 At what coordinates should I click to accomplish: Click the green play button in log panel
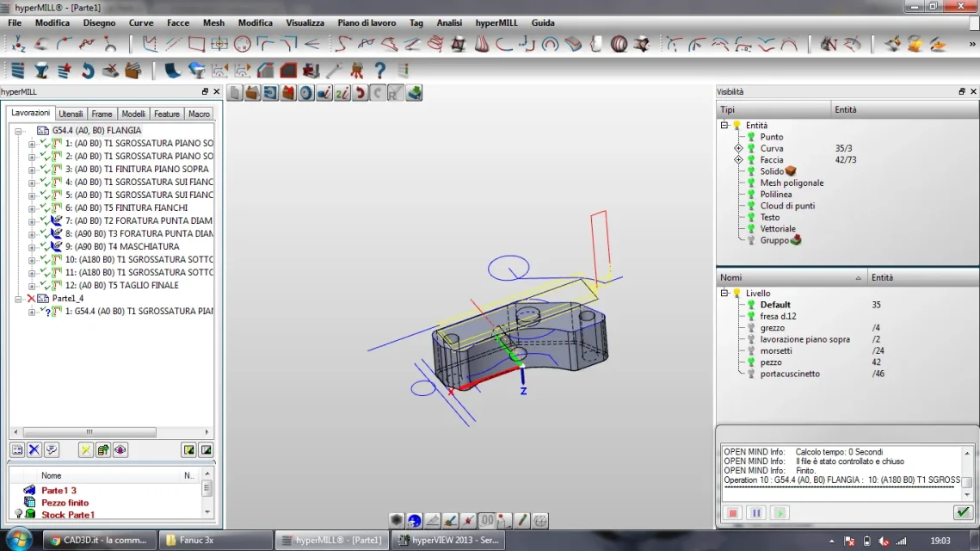coord(780,513)
